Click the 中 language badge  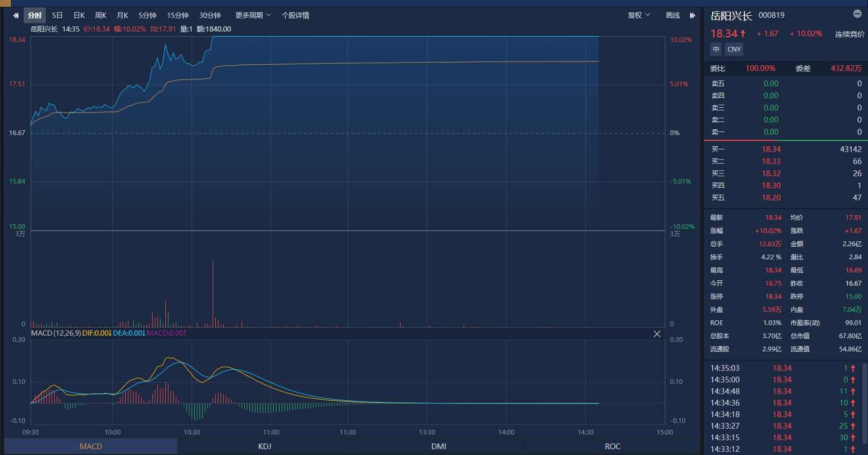(716, 49)
